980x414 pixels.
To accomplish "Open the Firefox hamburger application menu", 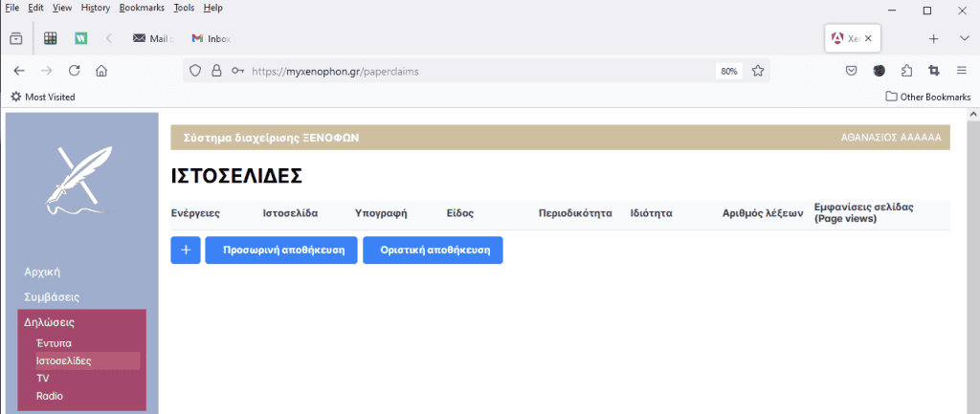I will pyautogui.click(x=962, y=70).
